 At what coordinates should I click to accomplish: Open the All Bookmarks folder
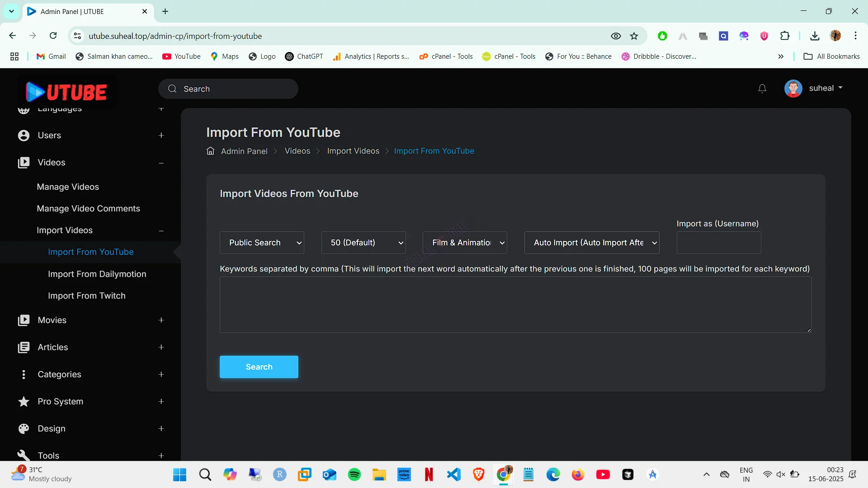[x=832, y=56]
